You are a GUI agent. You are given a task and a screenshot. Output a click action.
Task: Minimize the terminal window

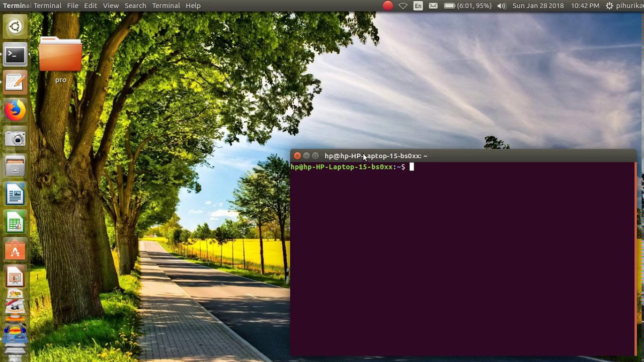(x=306, y=156)
